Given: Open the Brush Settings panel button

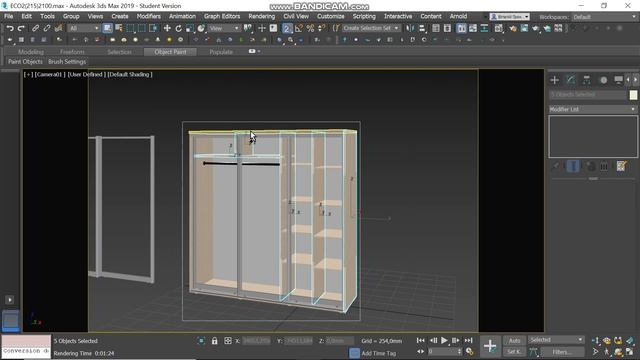Looking at the screenshot, I should pos(67,62).
